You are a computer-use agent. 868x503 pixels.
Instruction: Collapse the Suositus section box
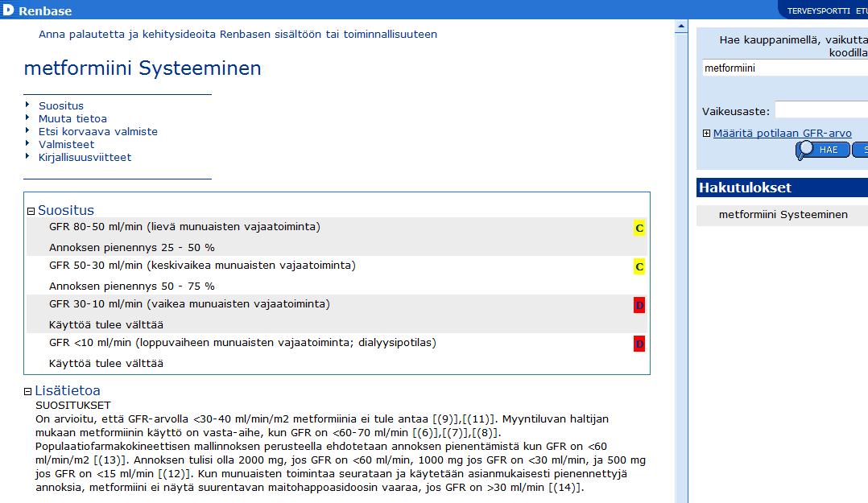pos(31,211)
